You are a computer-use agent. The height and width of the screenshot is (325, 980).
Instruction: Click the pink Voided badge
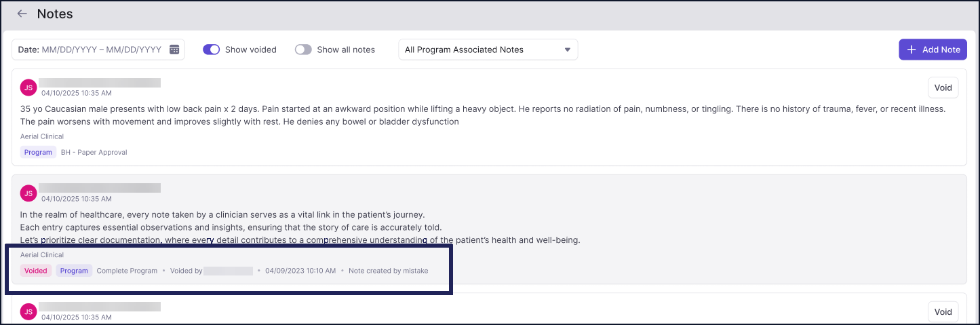pos(36,271)
